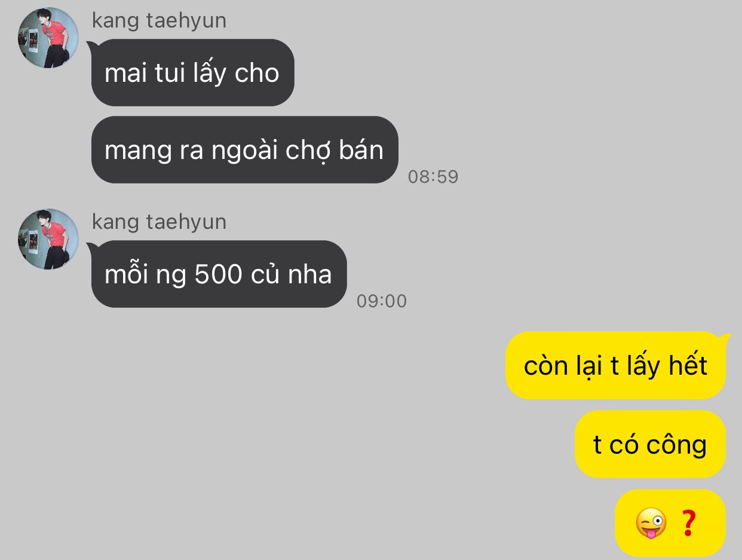Click the word 'bán' in the chợ message
The width and height of the screenshot is (742, 560).
coord(361,149)
